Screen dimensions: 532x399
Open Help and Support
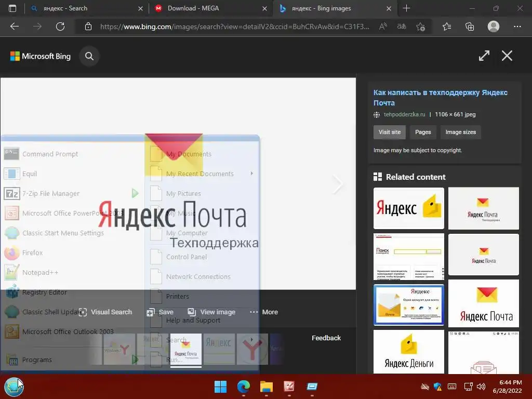tap(193, 320)
